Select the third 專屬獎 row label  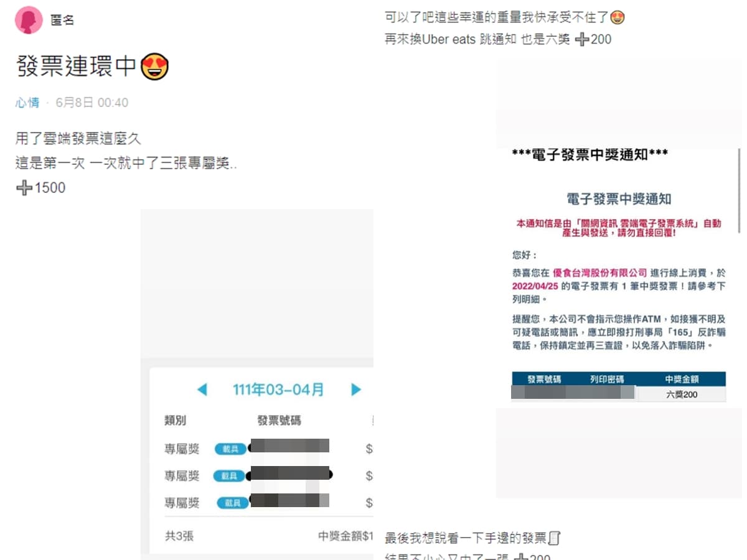(182, 503)
